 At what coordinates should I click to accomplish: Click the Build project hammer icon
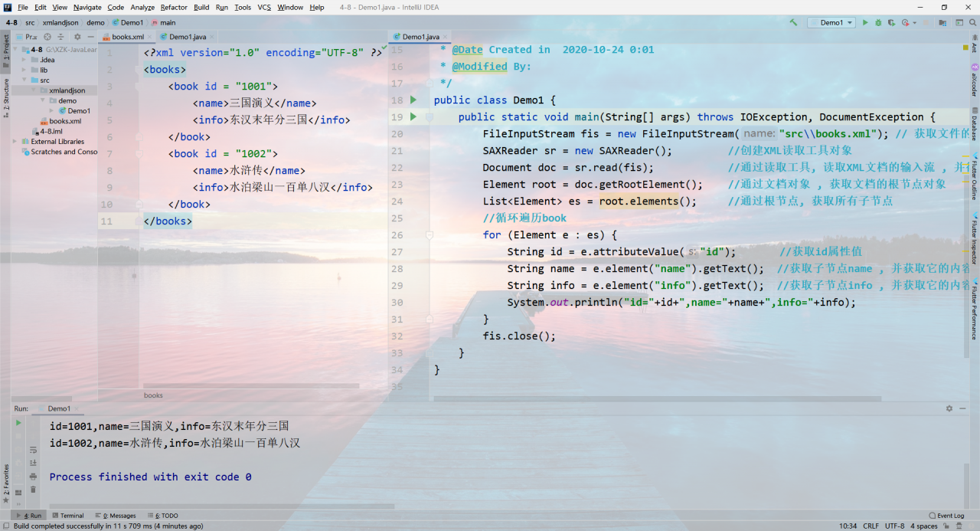[794, 22]
